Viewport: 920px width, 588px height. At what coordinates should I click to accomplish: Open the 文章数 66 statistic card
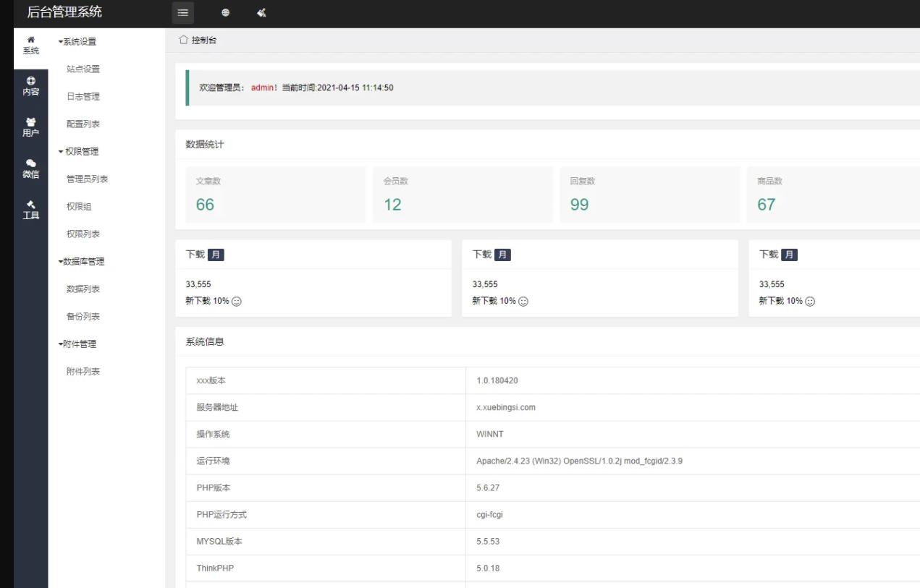pos(276,195)
